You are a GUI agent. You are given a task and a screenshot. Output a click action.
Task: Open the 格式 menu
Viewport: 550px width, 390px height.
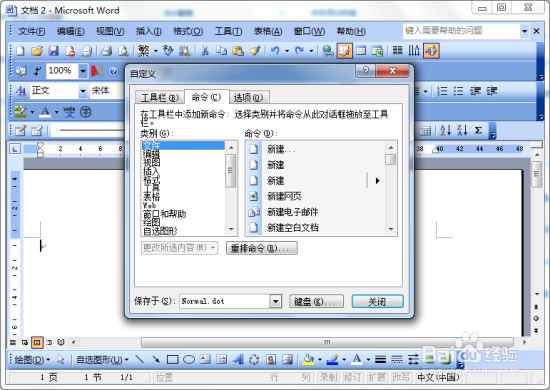pyautogui.click(x=188, y=32)
